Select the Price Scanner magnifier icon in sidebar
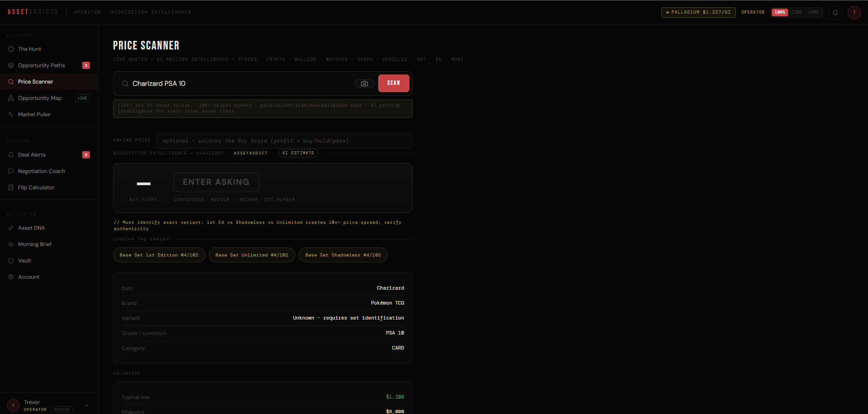Screen dimensions: 868x414 click(x=11, y=82)
